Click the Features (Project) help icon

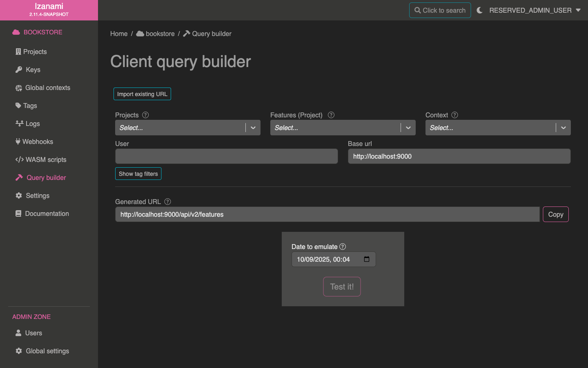coord(331,115)
